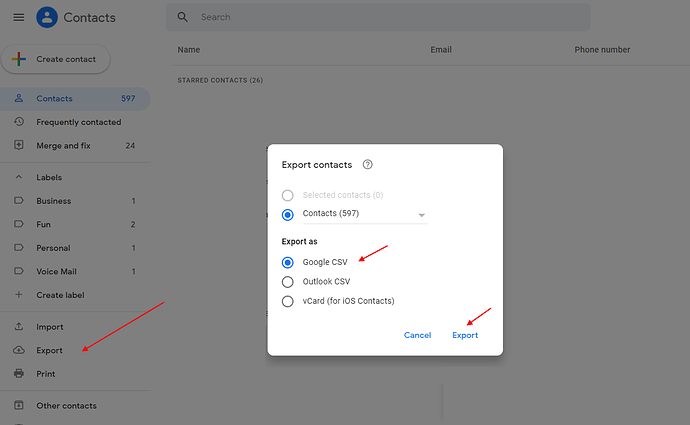The height and width of the screenshot is (425, 690).
Task: Click the Export as label in dialog
Action: pos(299,242)
